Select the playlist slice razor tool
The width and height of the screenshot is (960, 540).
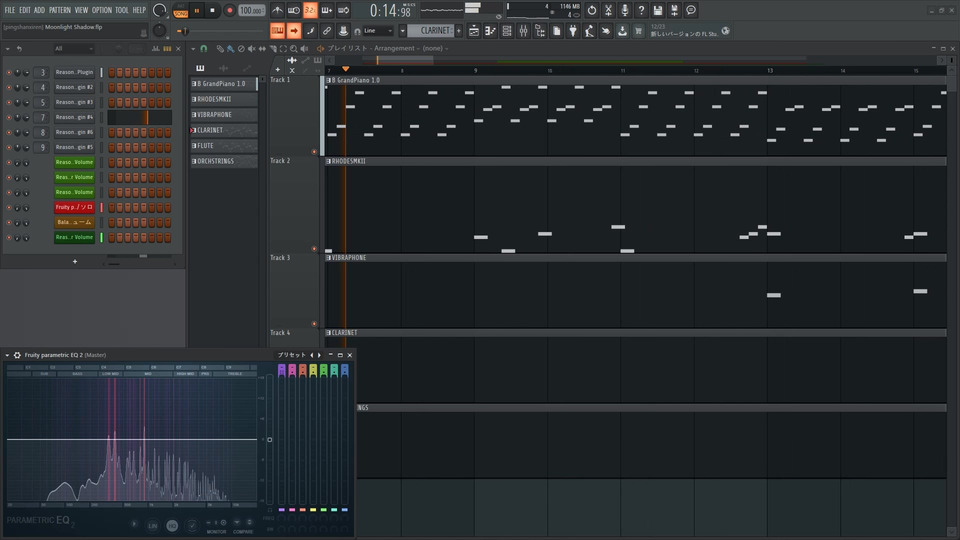pyautogui.click(x=273, y=48)
